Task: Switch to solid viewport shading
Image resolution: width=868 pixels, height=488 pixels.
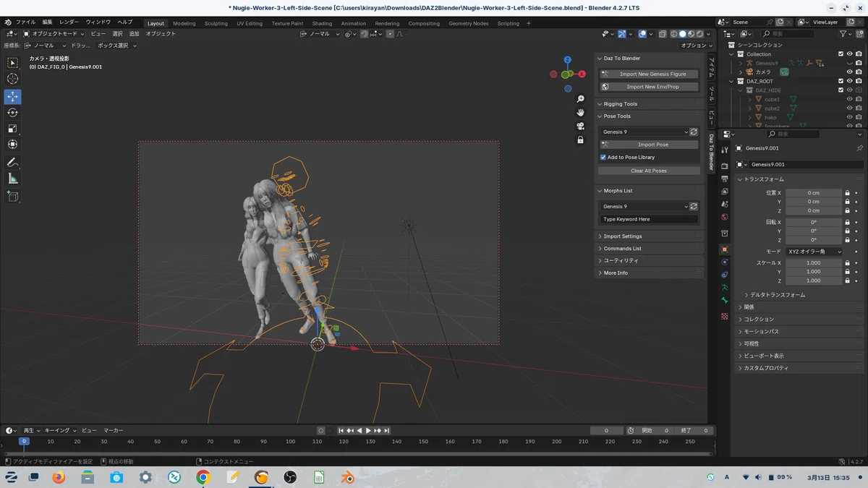Action: [682, 34]
